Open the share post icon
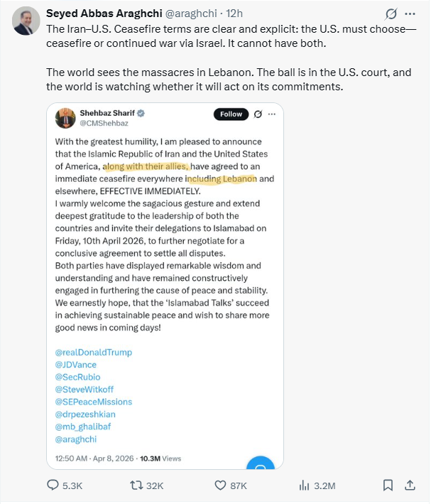The image size is (436, 504). 410,486
